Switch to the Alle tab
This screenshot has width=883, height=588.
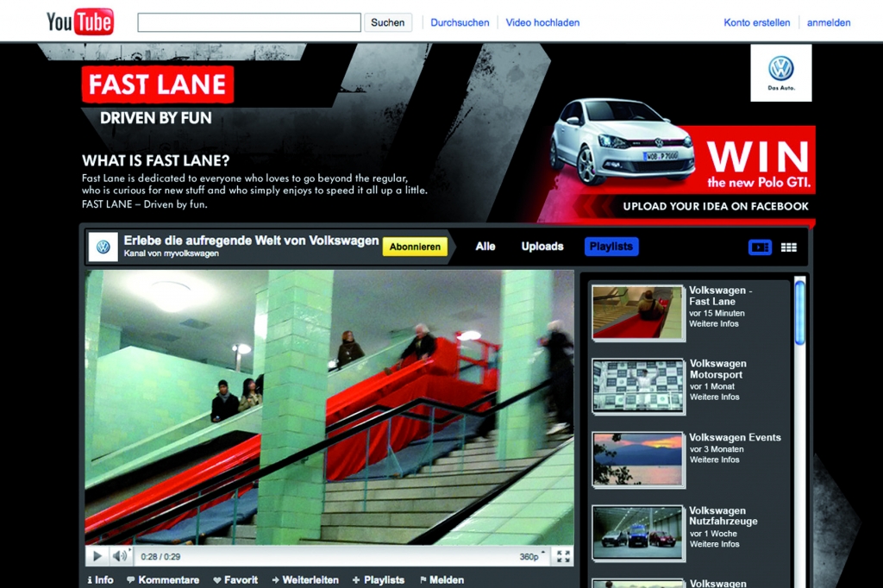click(485, 247)
